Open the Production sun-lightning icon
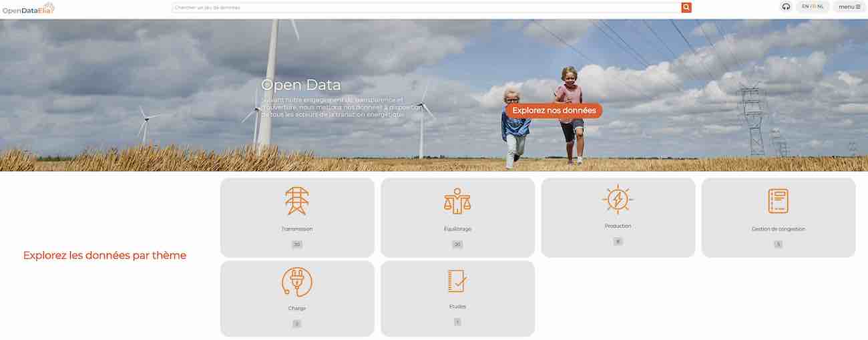This screenshot has height=340, width=868. tap(618, 199)
